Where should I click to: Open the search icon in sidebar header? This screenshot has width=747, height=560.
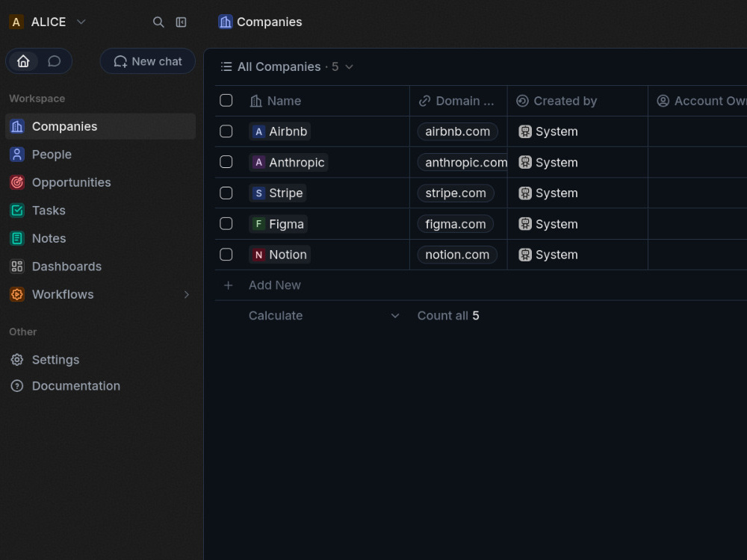click(158, 22)
